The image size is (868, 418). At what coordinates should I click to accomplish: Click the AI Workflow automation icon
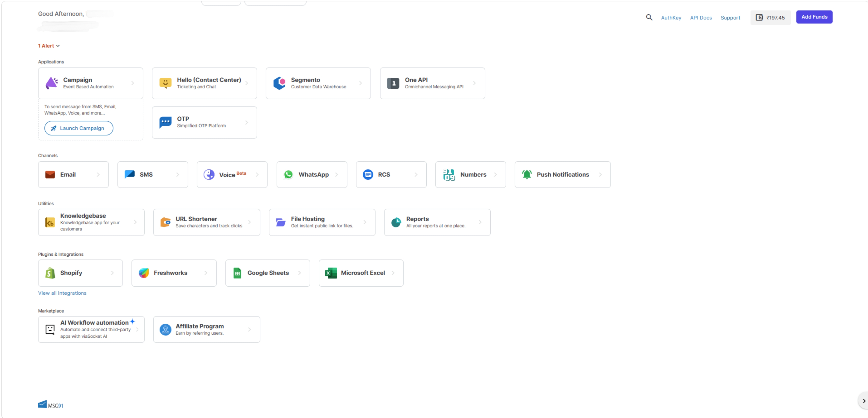pos(50,330)
